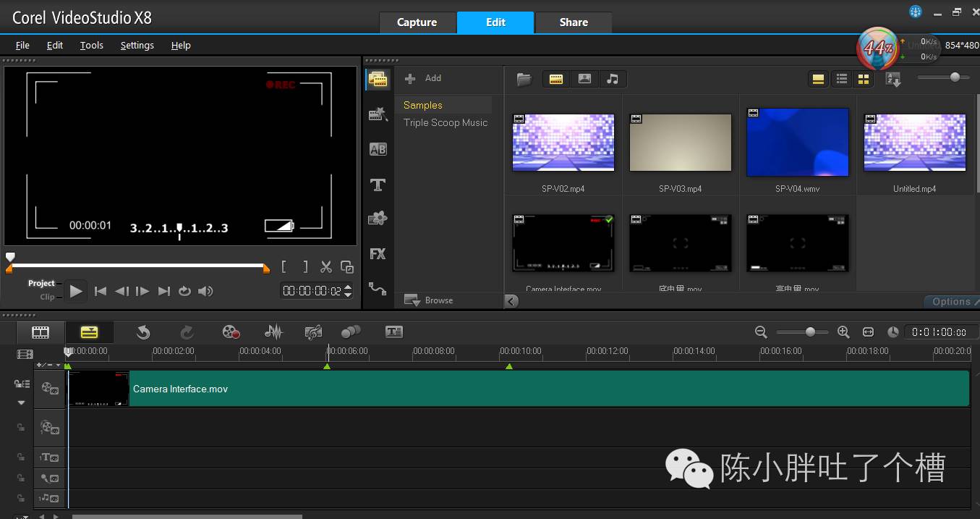
Task: Open the Sound Mixer in timeline toolbar
Action: coord(273,332)
